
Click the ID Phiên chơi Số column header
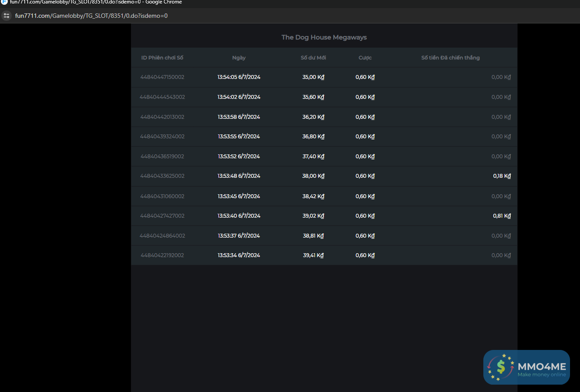[x=162, y=58]
